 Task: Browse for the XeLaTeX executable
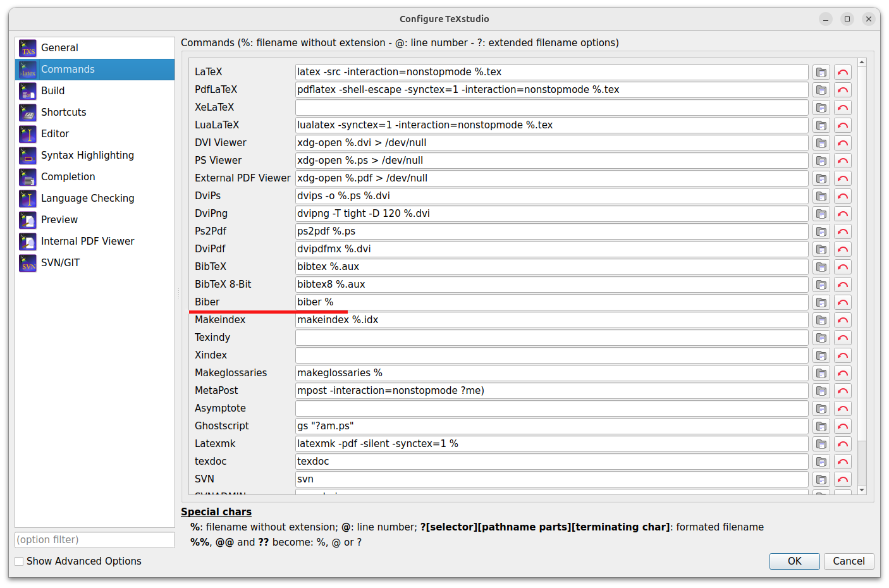point(821,107)
